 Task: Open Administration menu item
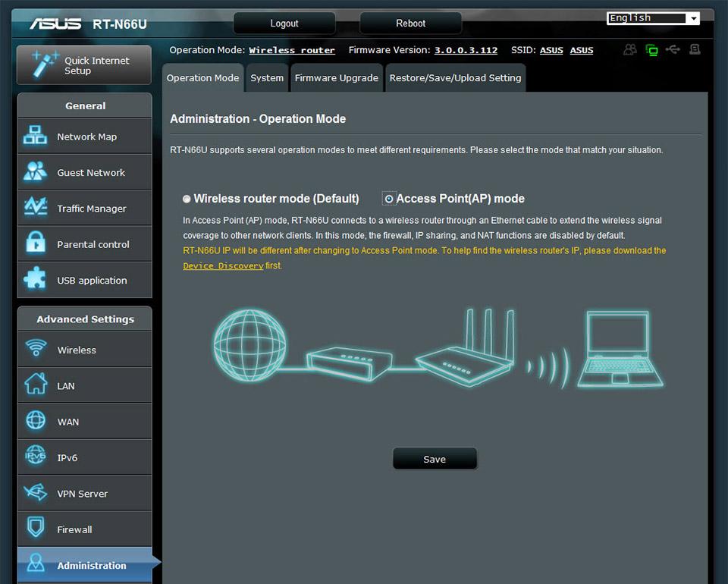click(x=85, y=565)
